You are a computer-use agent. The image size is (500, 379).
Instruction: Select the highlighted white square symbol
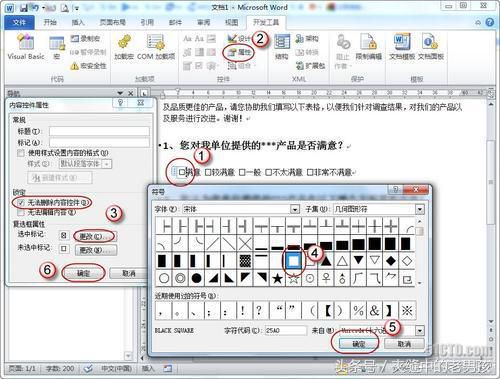click(293, 261)
